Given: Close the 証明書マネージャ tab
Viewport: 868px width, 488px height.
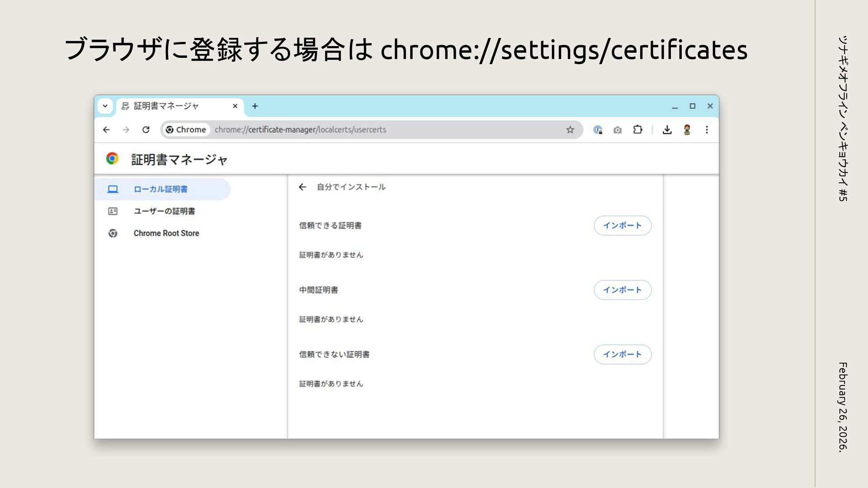Looking at the screenshot, I should point(235,106).
